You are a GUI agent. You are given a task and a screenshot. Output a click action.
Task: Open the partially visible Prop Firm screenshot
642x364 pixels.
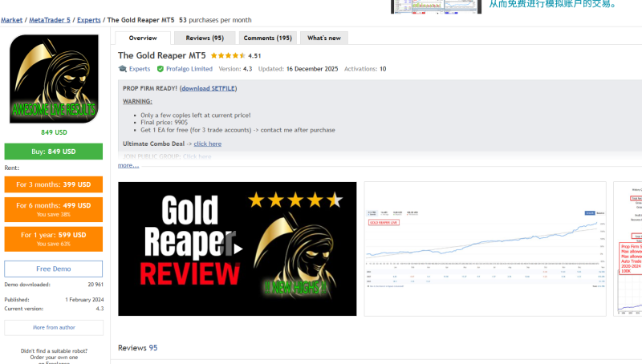[628, 249]
